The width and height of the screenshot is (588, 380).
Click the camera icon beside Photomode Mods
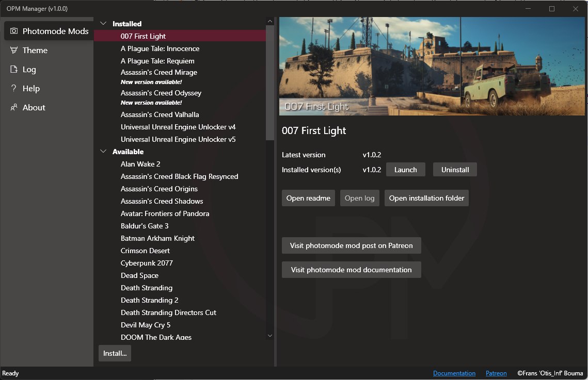(14, 31)
